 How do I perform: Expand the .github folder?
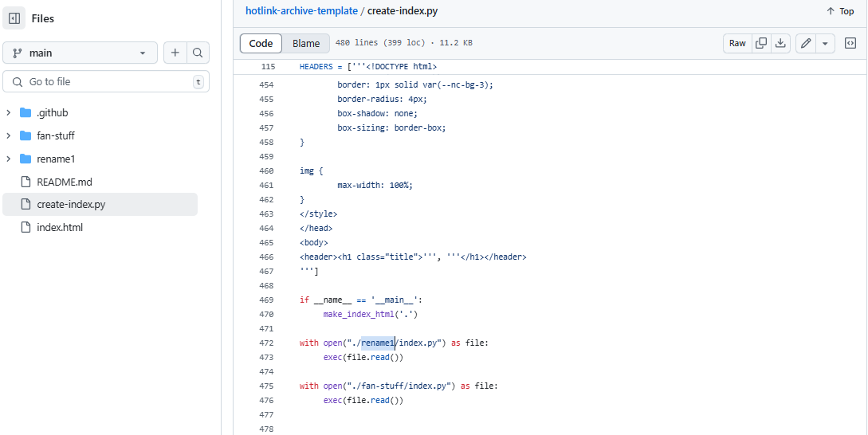click(x=9, y=112)
